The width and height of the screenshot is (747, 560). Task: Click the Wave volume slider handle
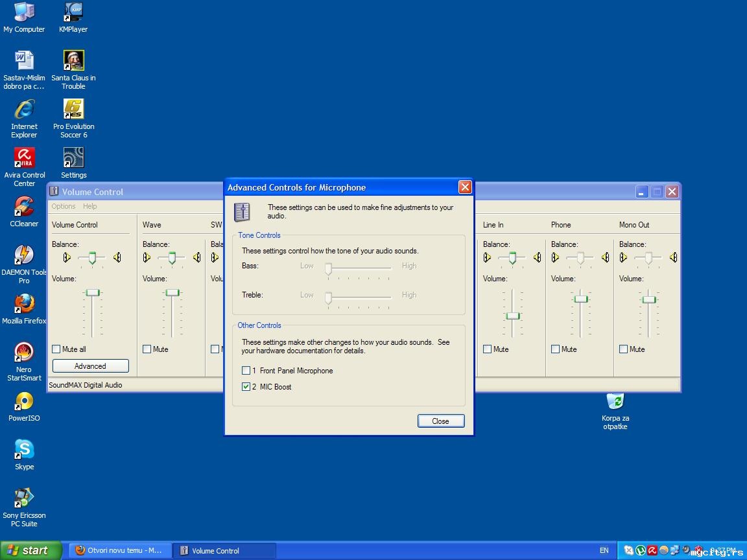(172, 293)
